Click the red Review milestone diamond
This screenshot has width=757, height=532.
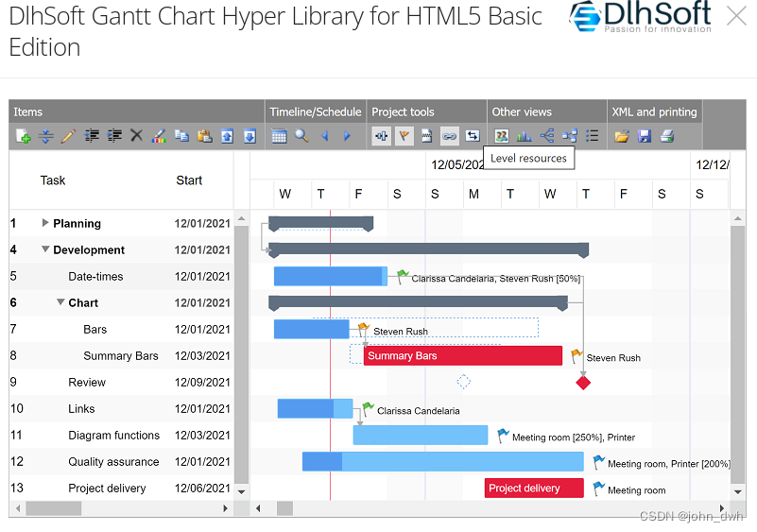583,383
